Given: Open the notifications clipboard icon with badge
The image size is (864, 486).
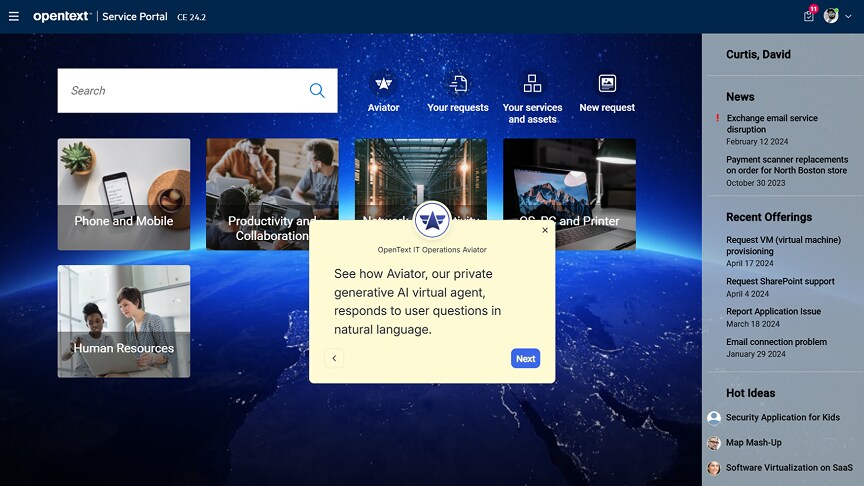Looking at the screenshot, I should coord(809,15).
